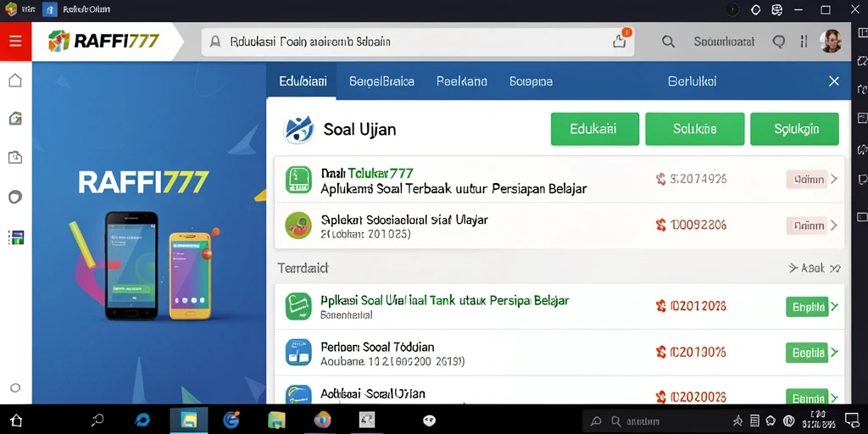
Task: Go to Home icon in left sidebar
Action: coord(15,81)
